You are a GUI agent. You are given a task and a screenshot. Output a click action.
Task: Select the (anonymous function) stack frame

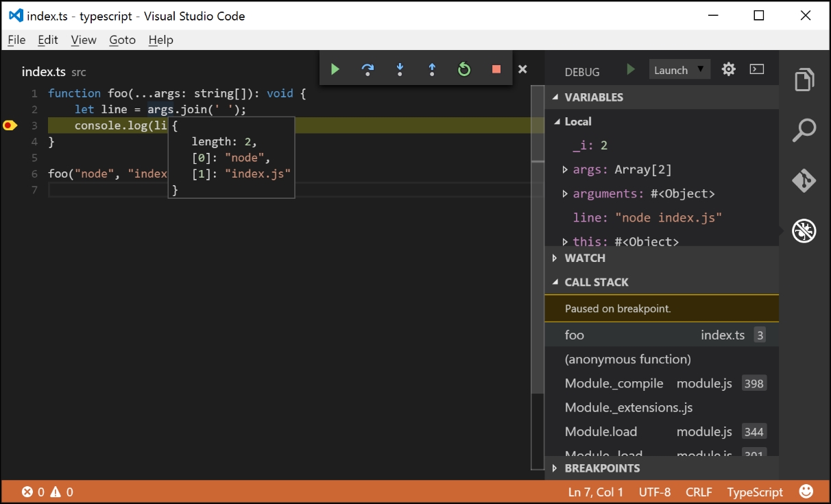pos(662,359)
